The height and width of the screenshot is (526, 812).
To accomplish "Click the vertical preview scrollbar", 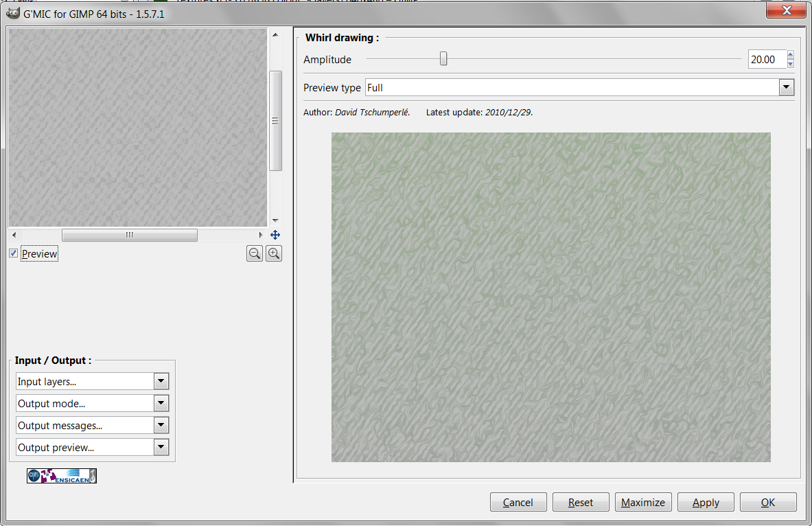I will 276,120.
